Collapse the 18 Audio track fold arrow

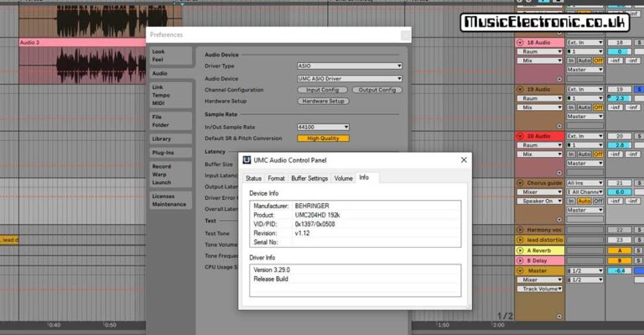(x=520, y=42)
